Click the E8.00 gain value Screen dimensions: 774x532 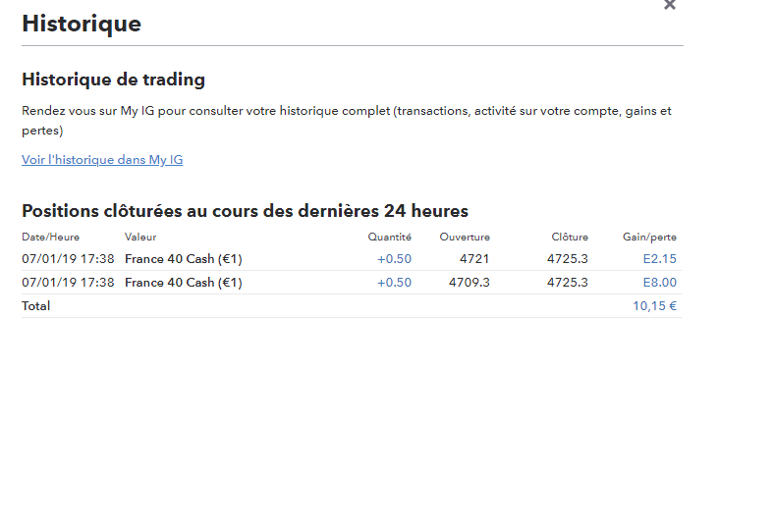(x=659, y=283)
